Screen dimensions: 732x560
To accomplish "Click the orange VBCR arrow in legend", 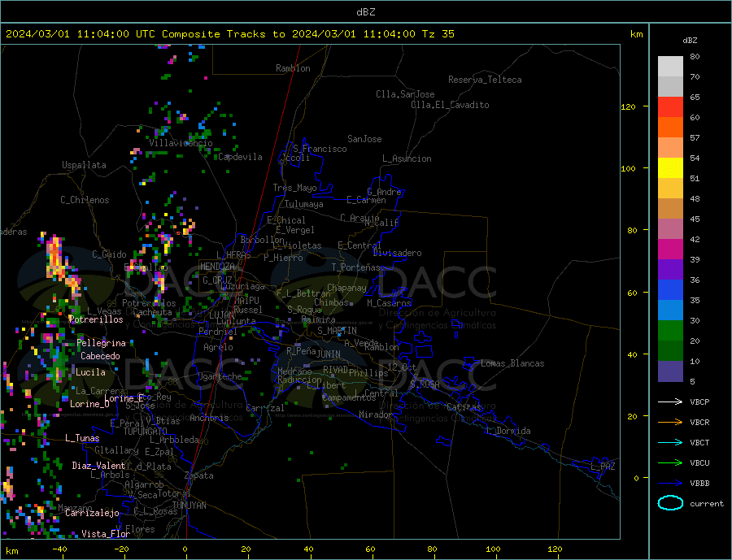I will tap(670, 423).
